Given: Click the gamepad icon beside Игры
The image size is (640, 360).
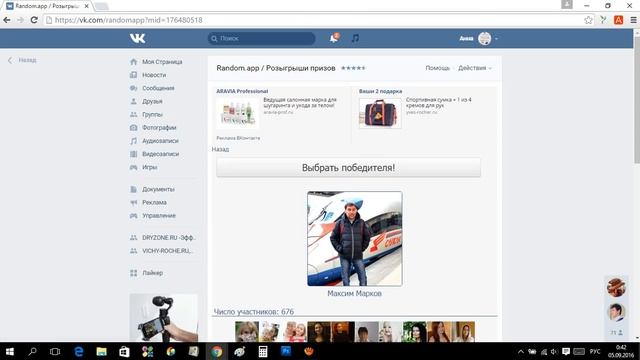Looking at the screenshot, I should tap(133, 167).
